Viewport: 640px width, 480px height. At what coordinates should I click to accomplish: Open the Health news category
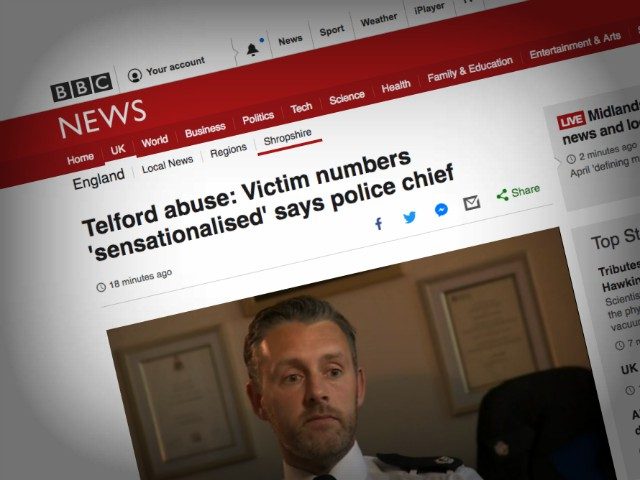tap(396, 86)
